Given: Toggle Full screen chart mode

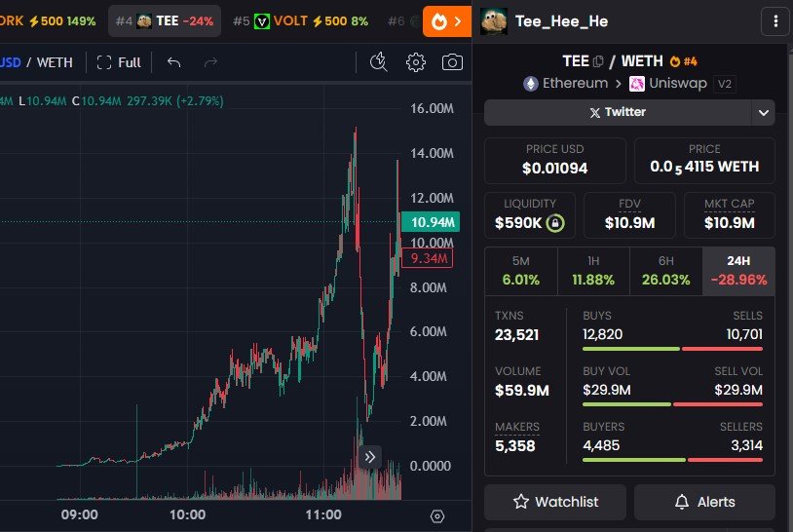Looking at the screenshot, I should tap(118, 62).
